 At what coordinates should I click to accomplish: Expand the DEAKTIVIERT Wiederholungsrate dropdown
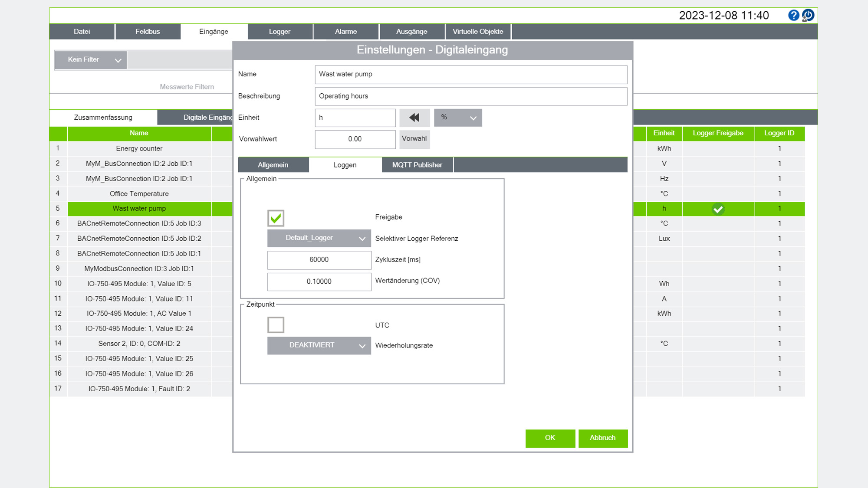pyautogui.click(x=319, y=346)
